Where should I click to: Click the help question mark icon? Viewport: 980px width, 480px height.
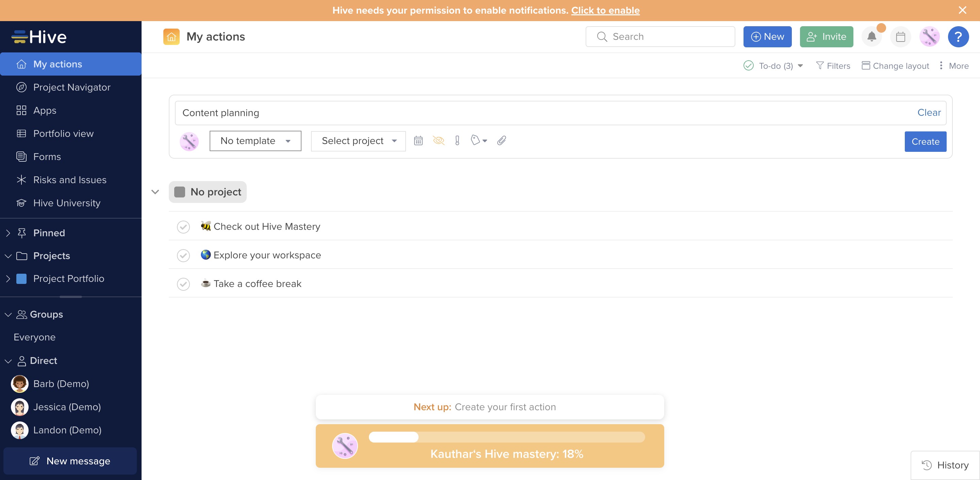point(958,36)
